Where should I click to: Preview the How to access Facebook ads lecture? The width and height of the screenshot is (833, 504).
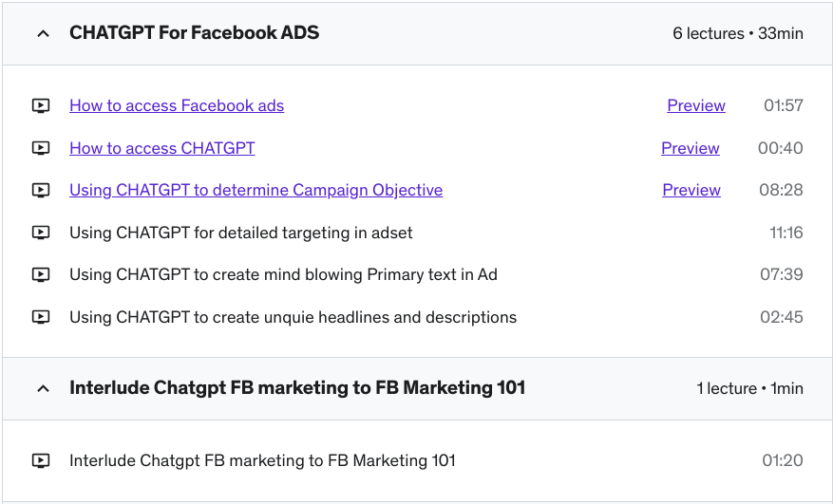pos(696,105)
